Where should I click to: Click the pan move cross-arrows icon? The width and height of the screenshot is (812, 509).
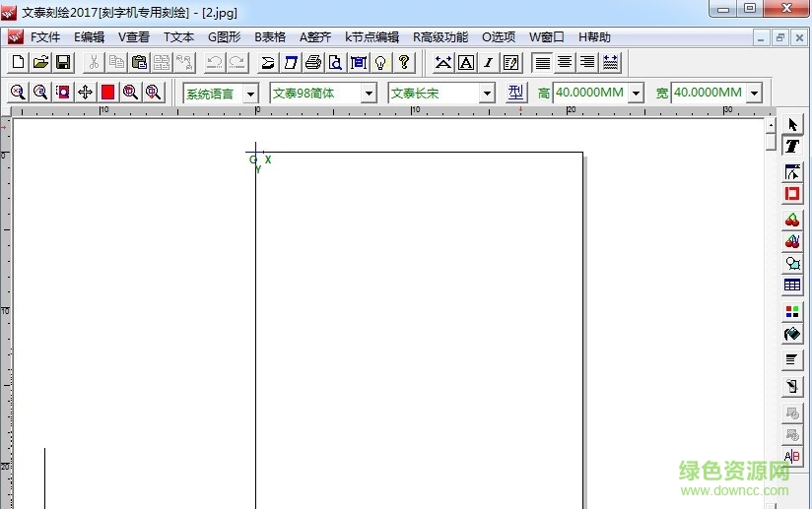[x=85, y=93]
